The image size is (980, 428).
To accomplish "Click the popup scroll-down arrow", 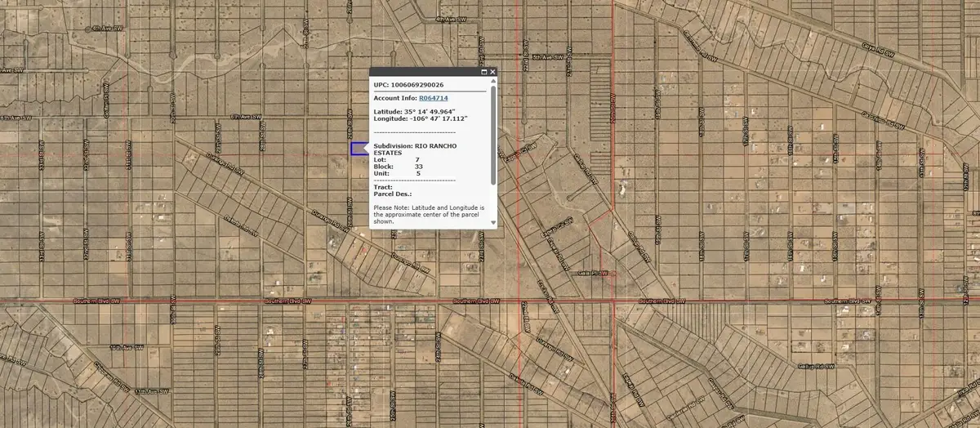I will coord(493,222).
